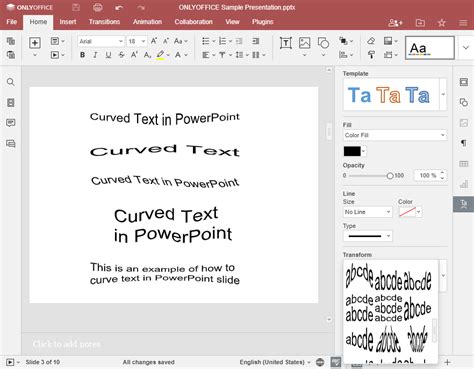Open the Slides panel in left sidebar
This screenshot has width=474, height=369.
[11, 103]
